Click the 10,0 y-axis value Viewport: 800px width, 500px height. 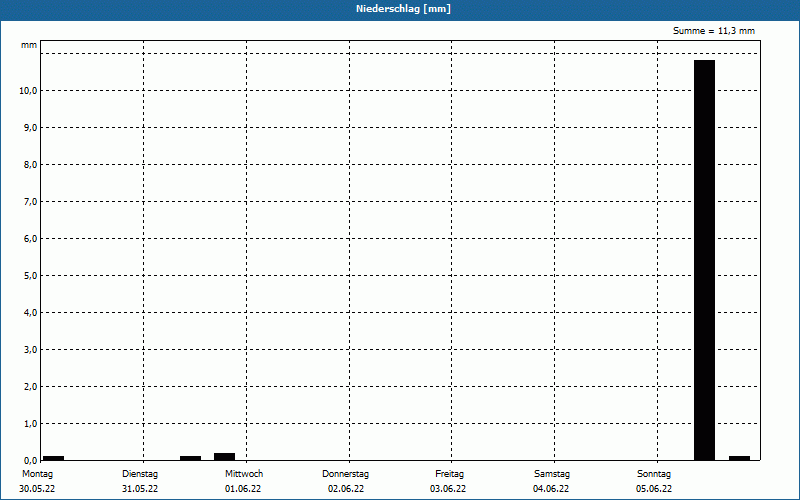pyautogui.click(x=28, y=91)
